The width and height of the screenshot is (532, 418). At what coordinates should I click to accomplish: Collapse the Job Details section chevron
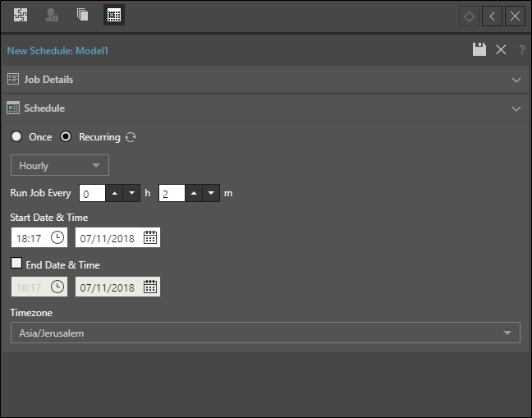[516, 80]
